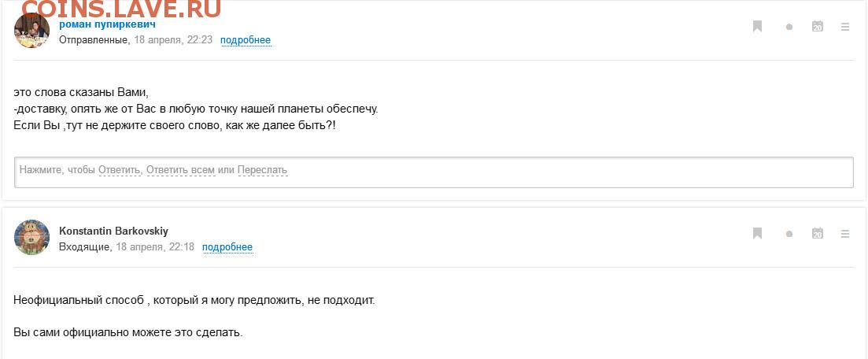Expand "подробнее" details under роман пупиркевич
Screen dimensions: 868x359
tap(245, 40)
